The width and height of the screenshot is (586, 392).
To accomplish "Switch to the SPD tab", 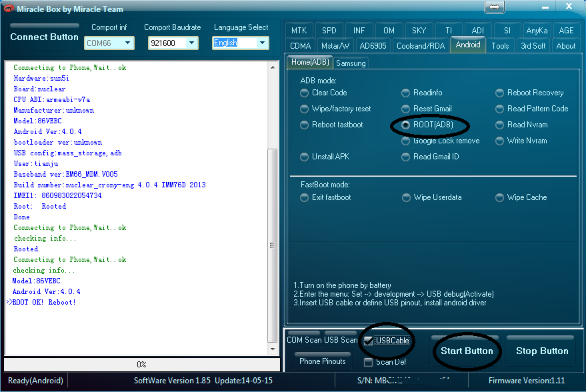I will pos(329,30).
